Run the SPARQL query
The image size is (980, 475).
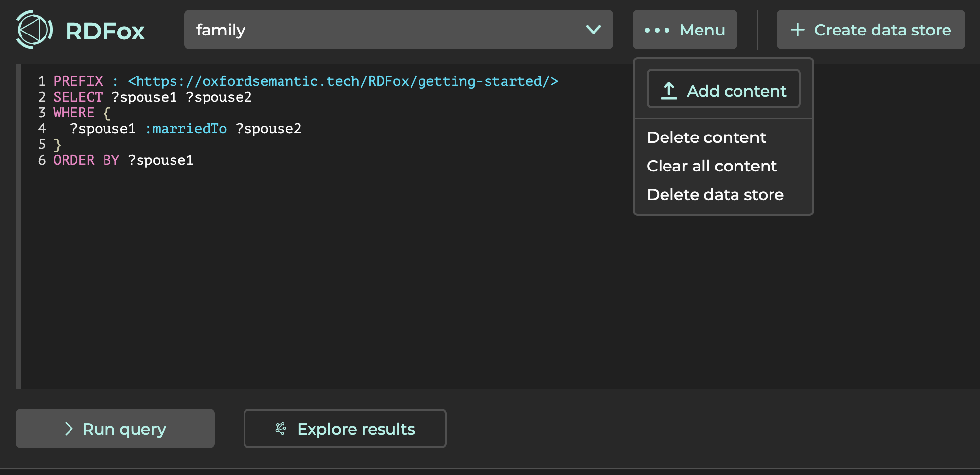(115, 429)
